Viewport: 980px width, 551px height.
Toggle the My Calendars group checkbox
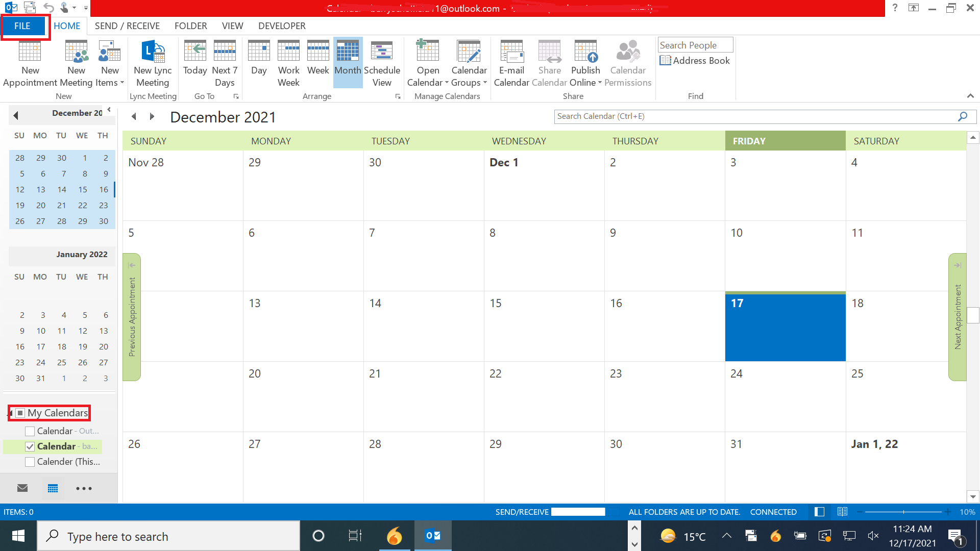click(x=20, y=413)
